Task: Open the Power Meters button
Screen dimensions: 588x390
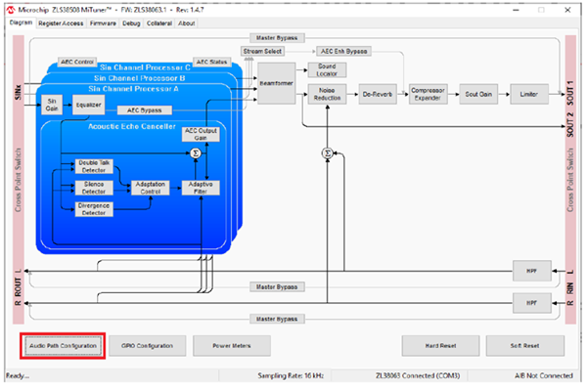Action: pyautogui.click(x=232, y=346)
